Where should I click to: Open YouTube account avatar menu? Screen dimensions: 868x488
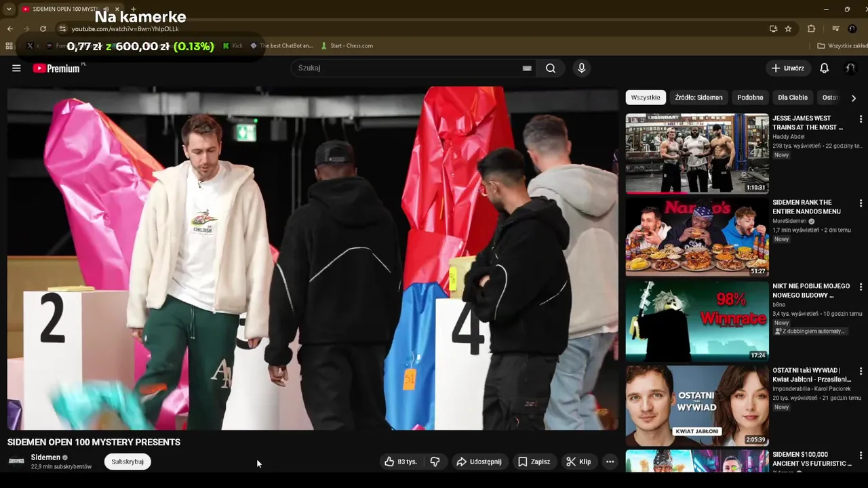coord(850,68)
